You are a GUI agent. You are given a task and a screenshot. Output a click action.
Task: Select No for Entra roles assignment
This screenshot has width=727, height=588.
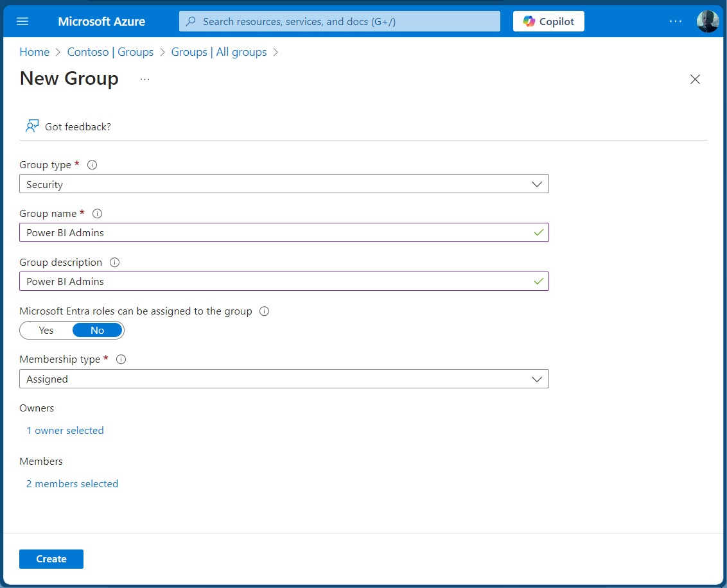coord(97,331)
